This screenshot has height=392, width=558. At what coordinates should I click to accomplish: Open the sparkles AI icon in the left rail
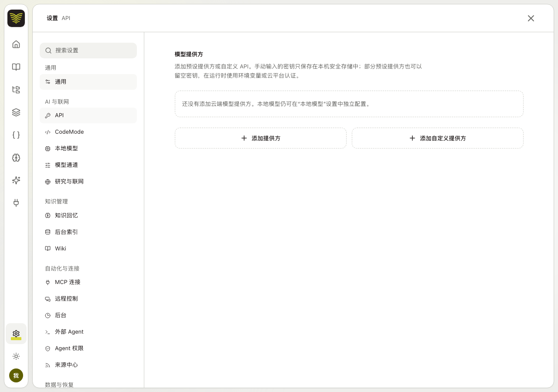16,180
